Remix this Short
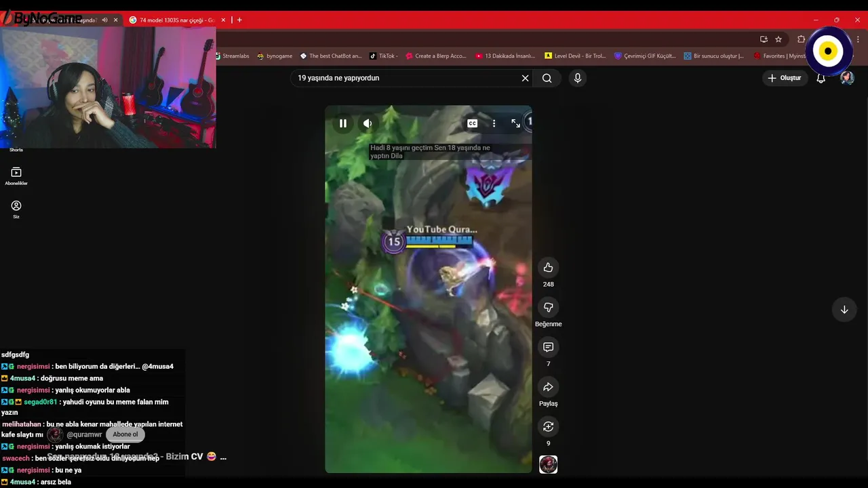 (x=548, y=426)
